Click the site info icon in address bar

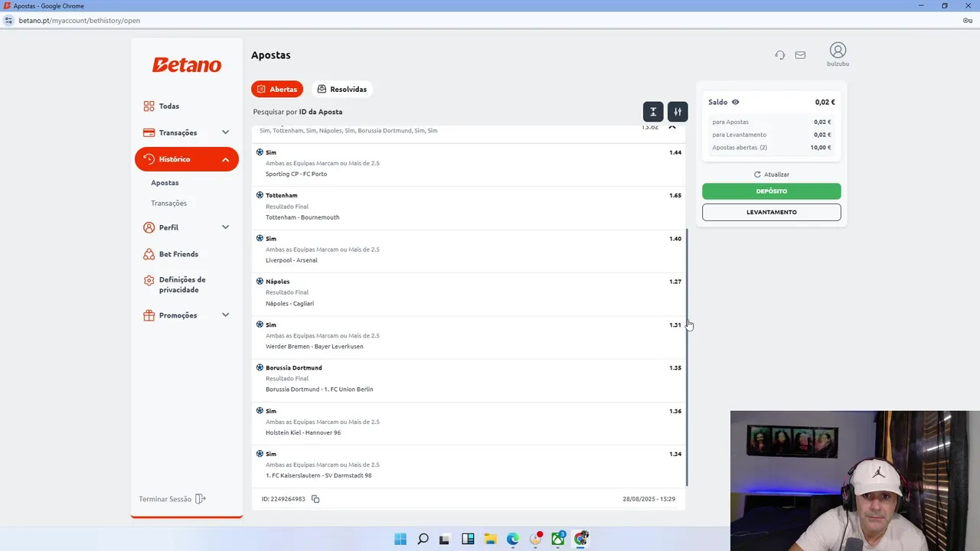(8, 21)
